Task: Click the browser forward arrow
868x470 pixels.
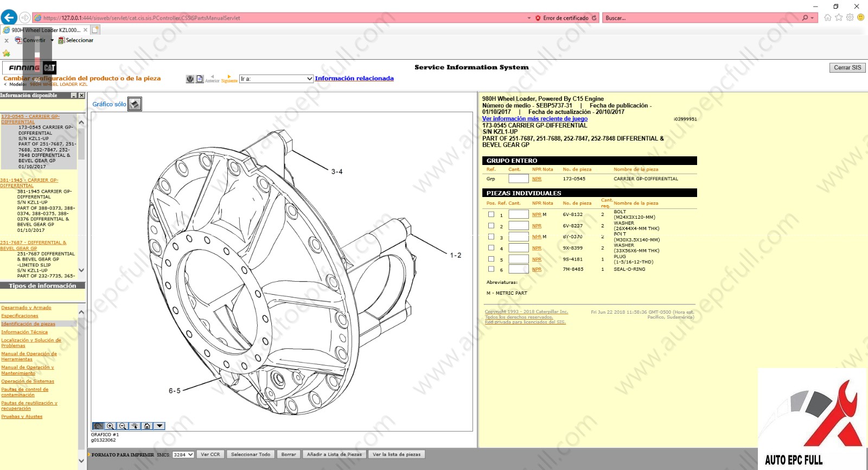Action: click(25, 18)
